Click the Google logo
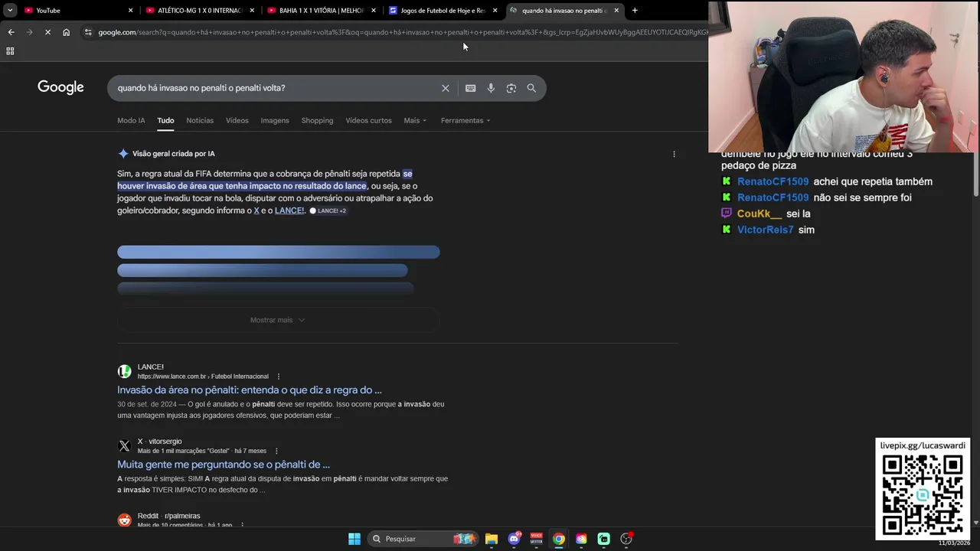Screen dimensions: 980x551 (60, 87)
